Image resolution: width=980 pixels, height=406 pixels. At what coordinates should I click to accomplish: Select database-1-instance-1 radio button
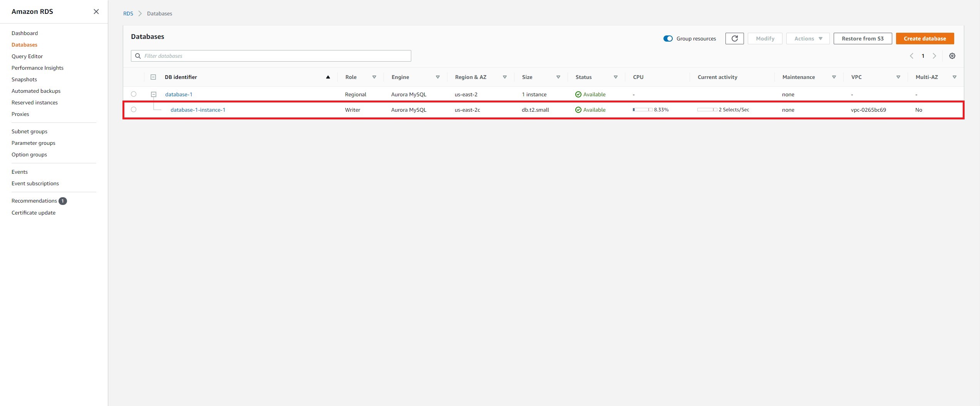[134, 109]
